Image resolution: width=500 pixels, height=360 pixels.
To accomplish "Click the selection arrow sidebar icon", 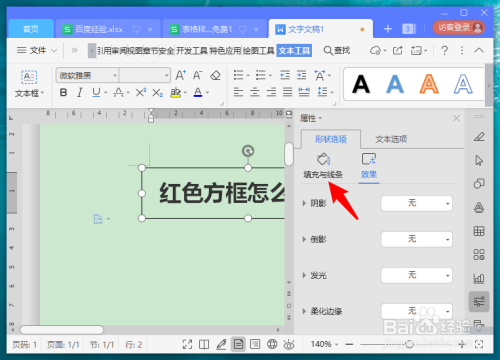I will (479, 160).
